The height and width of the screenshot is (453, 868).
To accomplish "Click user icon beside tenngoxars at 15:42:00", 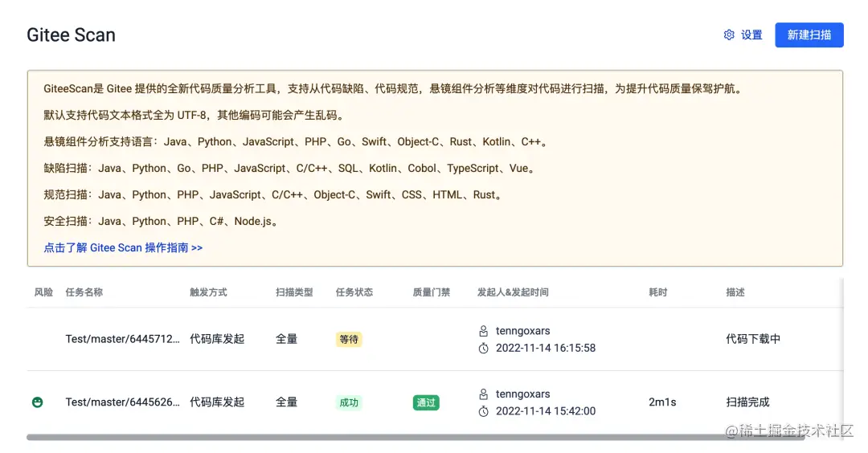I will coord(483,394).
